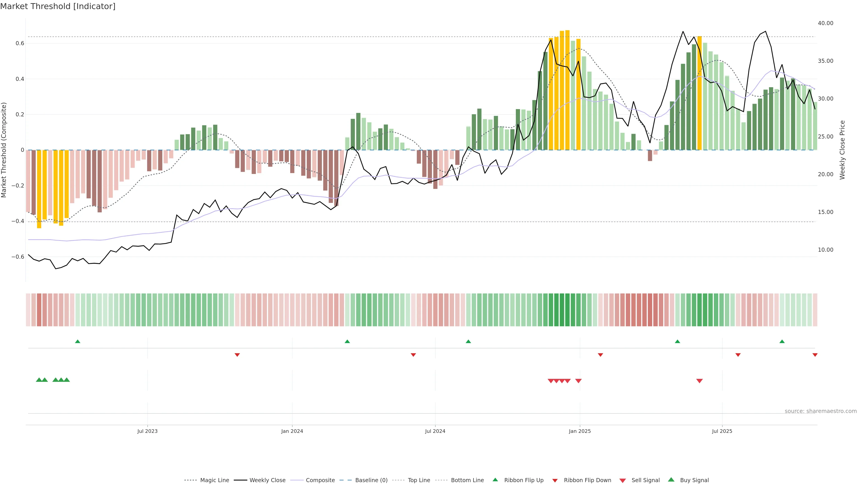Click the Jul 2023 x-axis label
The height and width of the screenshot is (488, 868).
[147, 431]
